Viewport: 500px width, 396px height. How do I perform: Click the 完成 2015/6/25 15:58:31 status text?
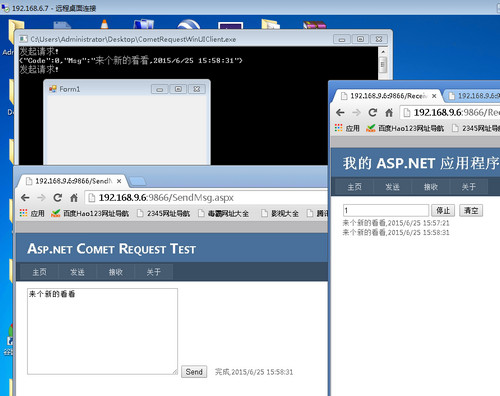click(254, 372)
